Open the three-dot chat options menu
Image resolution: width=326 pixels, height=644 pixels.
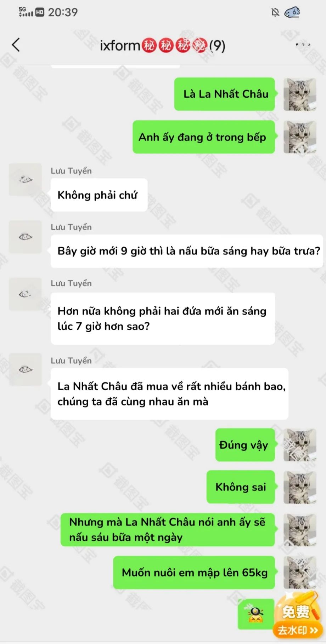pyautogui.click(x=303, y=45)
